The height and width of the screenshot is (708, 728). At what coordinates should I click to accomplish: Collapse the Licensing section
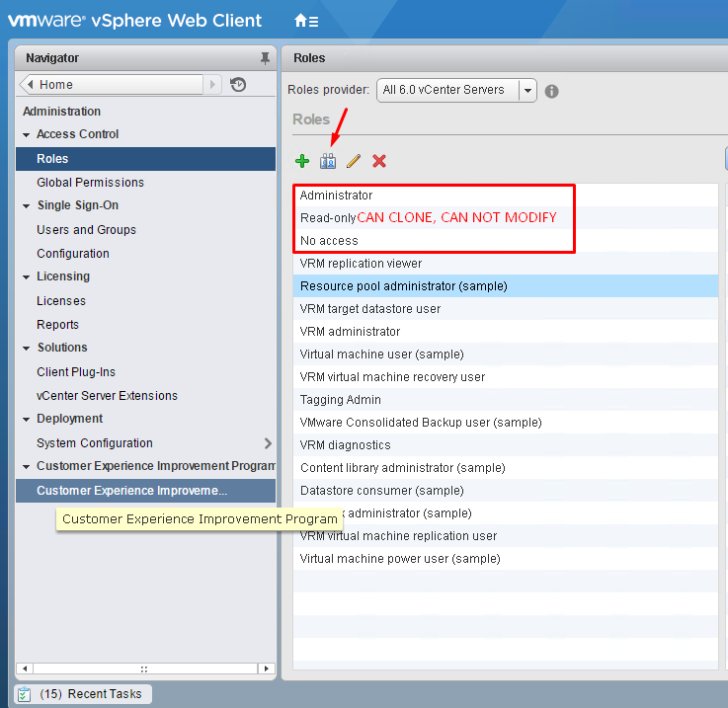click(x=27, y=277)
